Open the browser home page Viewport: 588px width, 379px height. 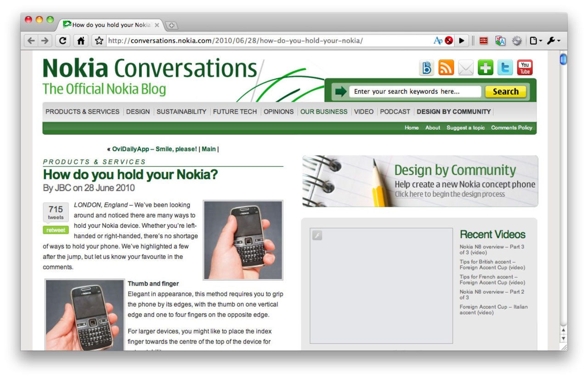(x=81, y=40)
